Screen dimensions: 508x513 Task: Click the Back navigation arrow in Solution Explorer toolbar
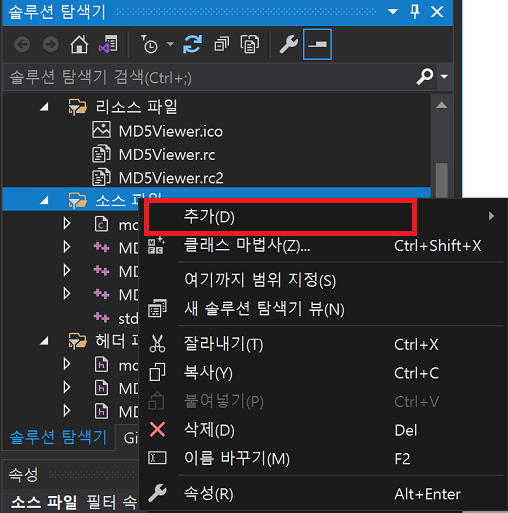tap(22, 44)
